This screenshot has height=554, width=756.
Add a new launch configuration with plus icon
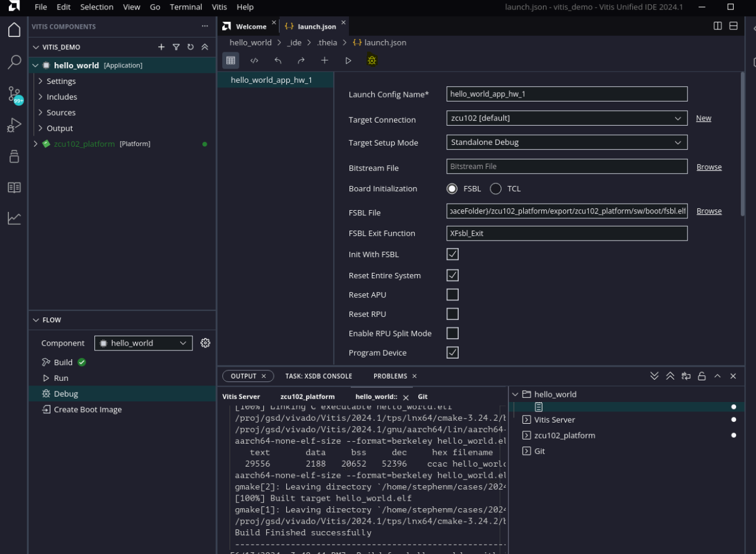pos(324,60)
